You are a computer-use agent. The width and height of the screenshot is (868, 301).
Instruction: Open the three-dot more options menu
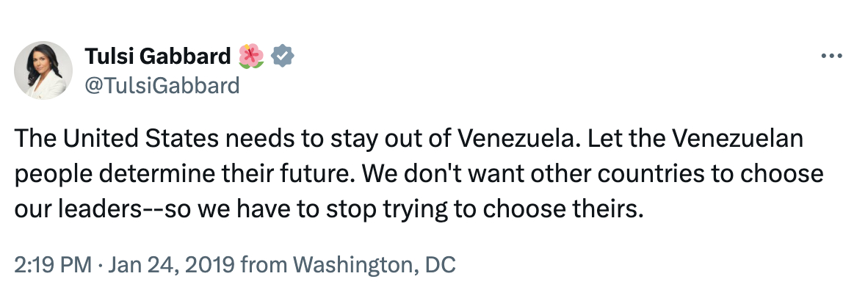point(831,57)
